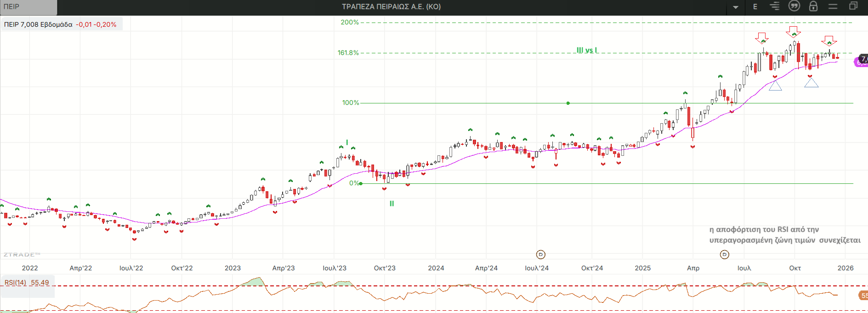Click the D dividend marker near Ιουλ'24

point(541,254)
